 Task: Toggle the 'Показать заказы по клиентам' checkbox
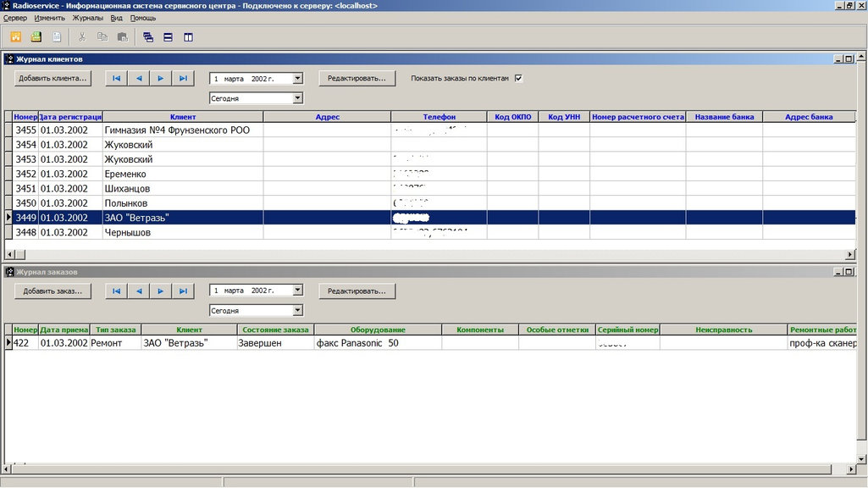[517, 77]
